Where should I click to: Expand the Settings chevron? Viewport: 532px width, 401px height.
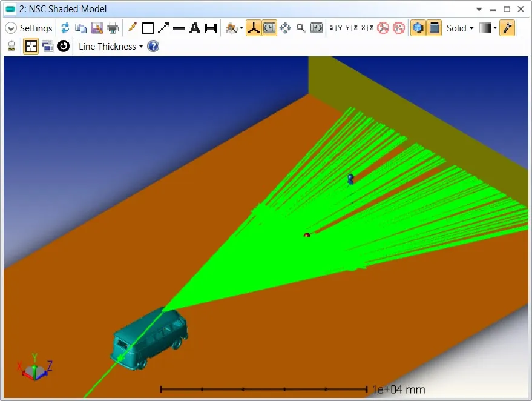pos(11,28)
